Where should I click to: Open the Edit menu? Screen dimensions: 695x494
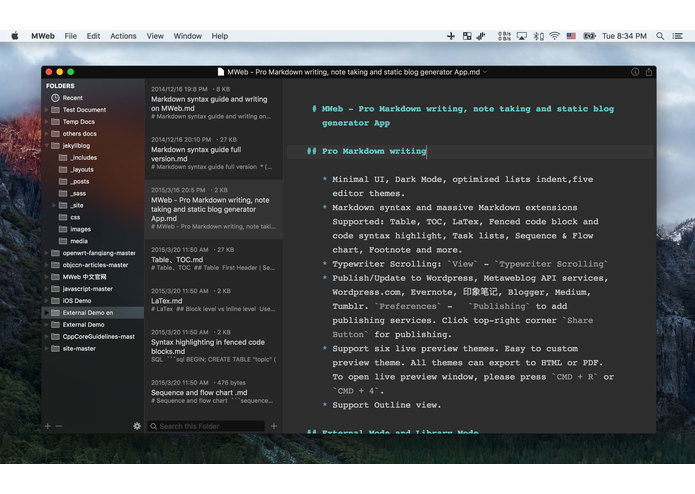coord(93,36)
